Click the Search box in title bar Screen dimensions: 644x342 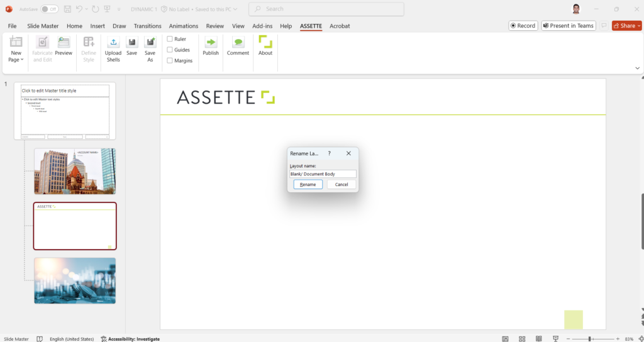tap(326, 9)
